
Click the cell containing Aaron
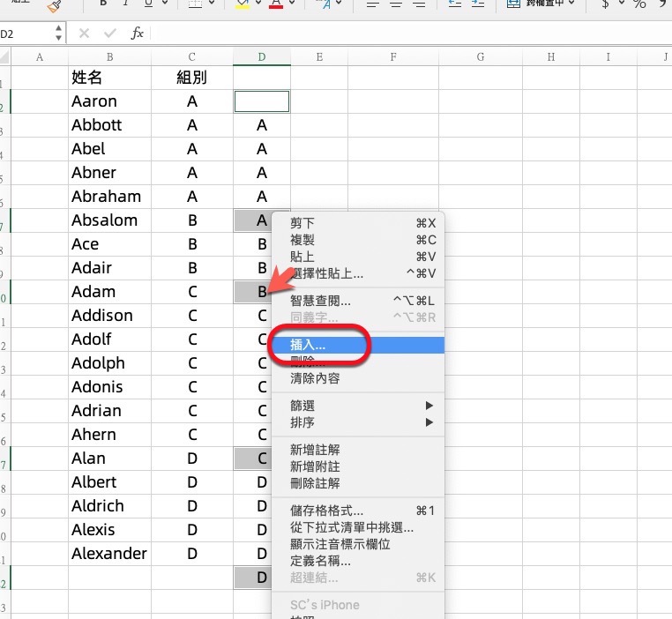109,101
